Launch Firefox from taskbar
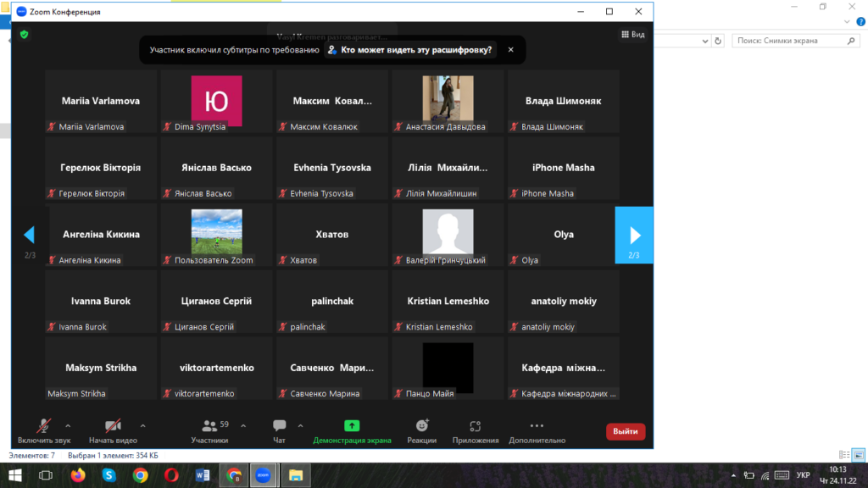 click(x=78, y=475)
